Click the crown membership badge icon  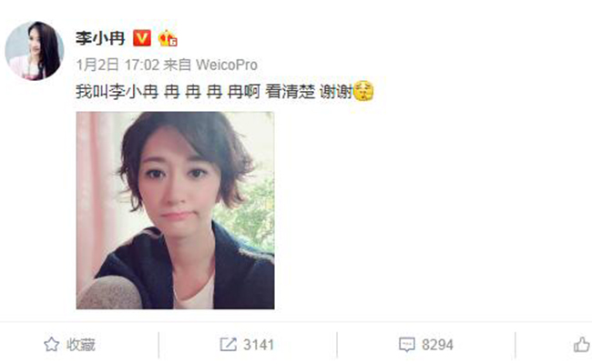click(x=168, y=38)
